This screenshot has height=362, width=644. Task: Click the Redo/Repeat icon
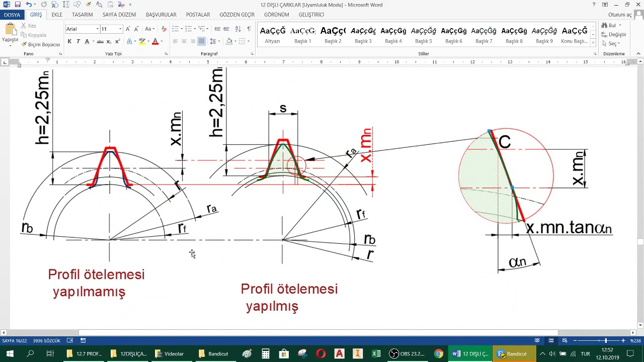pyautogui.click(x=44, y=5)
